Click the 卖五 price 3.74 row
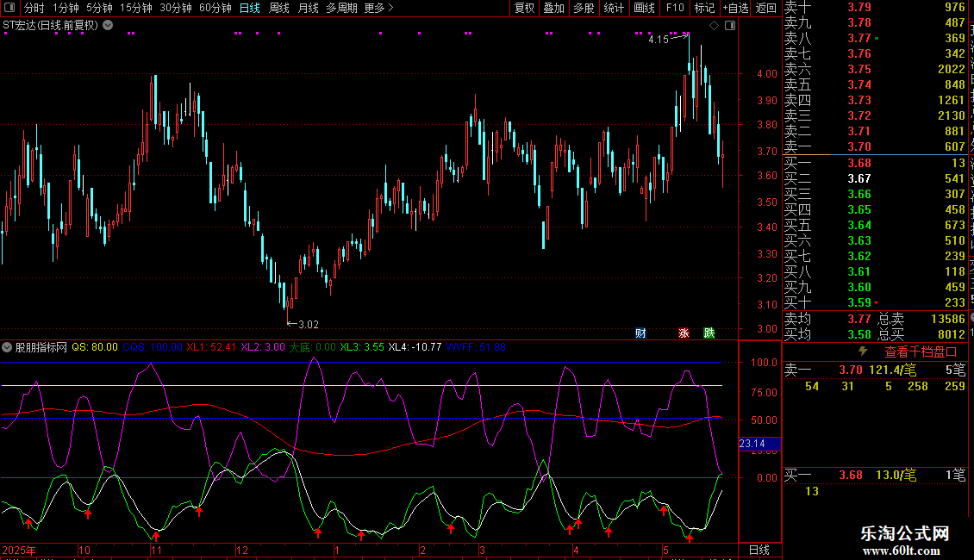This screenshot has height=560, width=974. [875, 85]
